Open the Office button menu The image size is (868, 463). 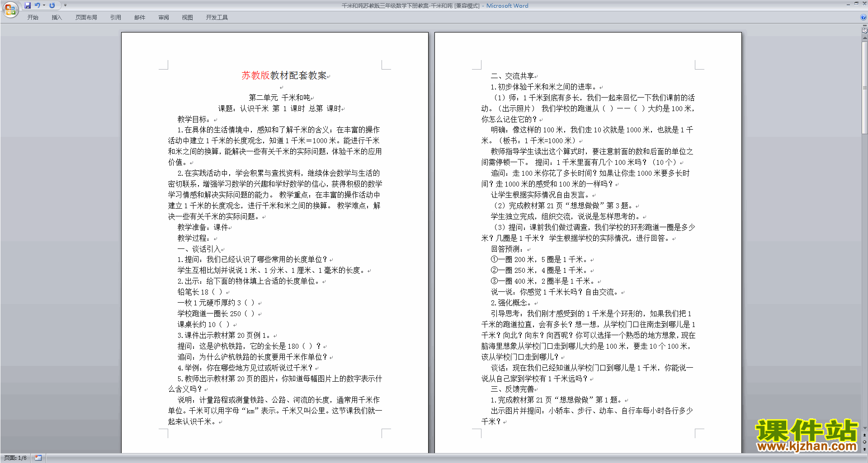point(10,9)
